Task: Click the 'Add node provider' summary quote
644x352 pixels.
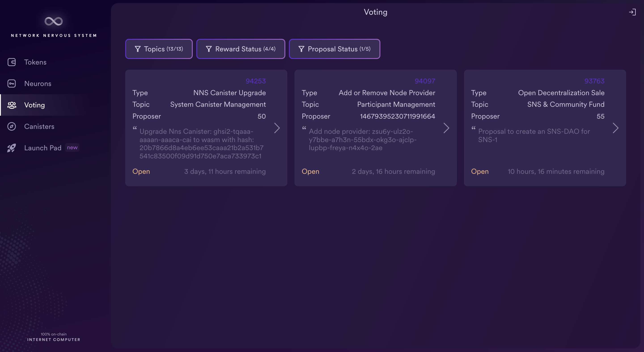Action: [363, 140]
